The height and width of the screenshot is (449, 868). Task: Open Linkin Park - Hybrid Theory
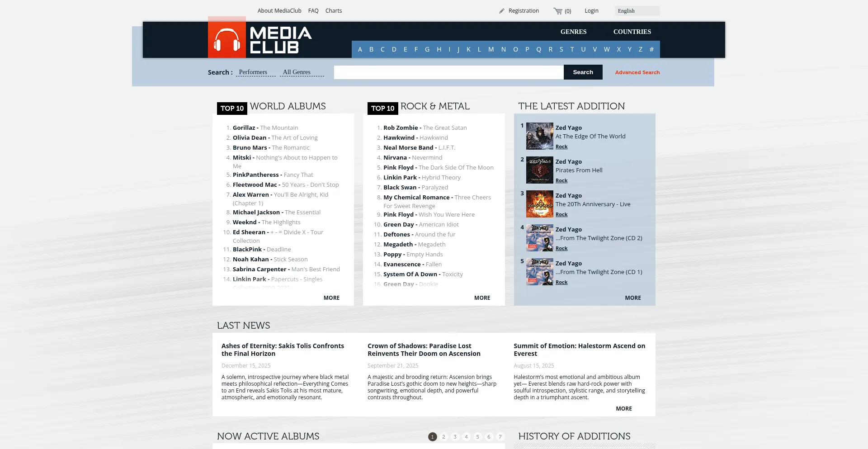click(422, 178)
